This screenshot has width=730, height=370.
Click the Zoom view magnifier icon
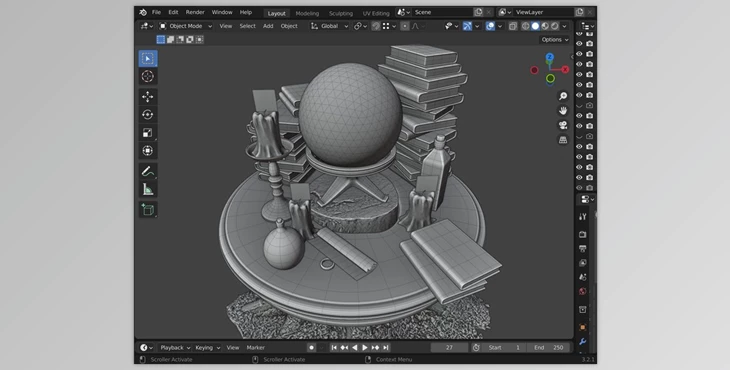[563, 96]
